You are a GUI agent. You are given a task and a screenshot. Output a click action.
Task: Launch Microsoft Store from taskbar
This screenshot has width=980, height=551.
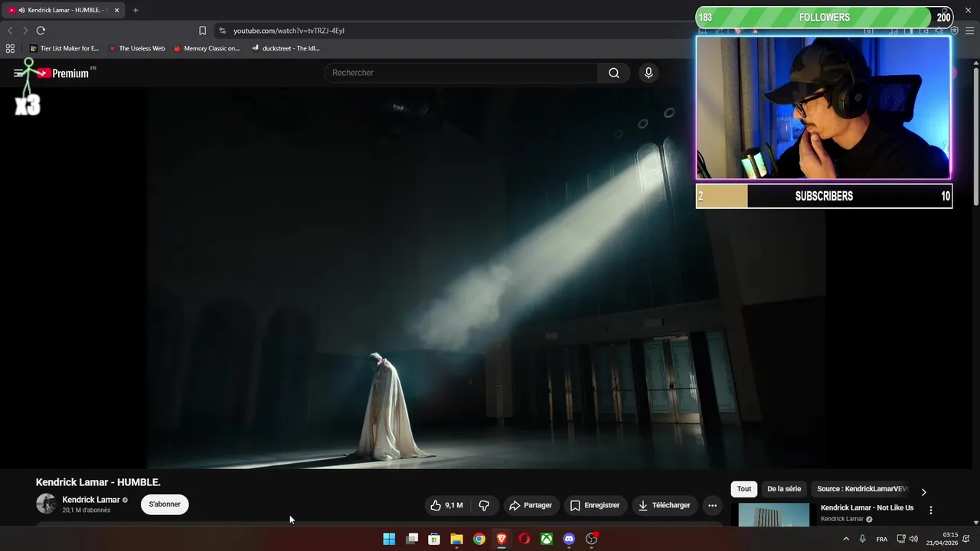(434, 539)
